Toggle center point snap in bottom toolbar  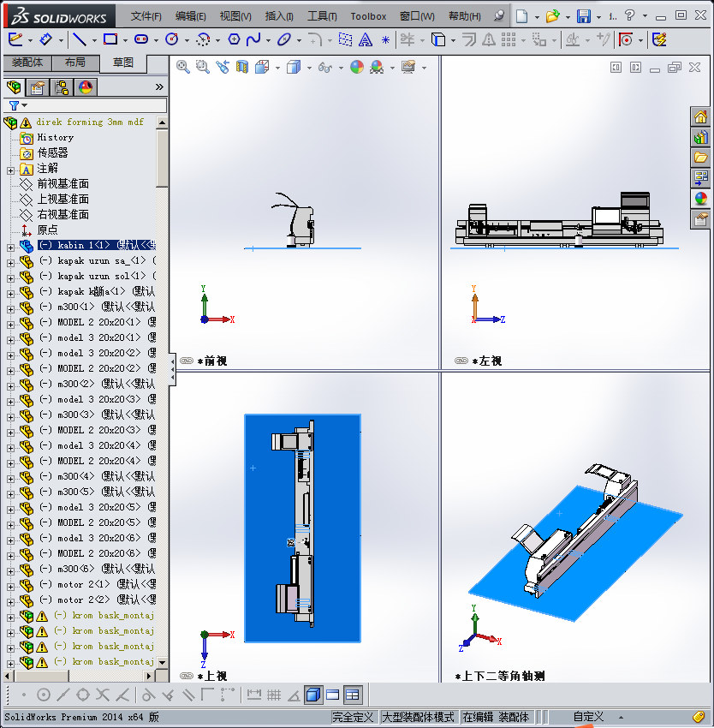pos(43,695)
